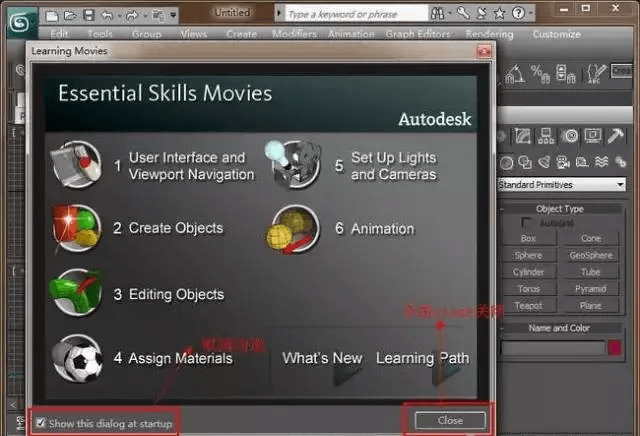Open Quick Access Toolbar customize dropdown

(x=173, y=16)
